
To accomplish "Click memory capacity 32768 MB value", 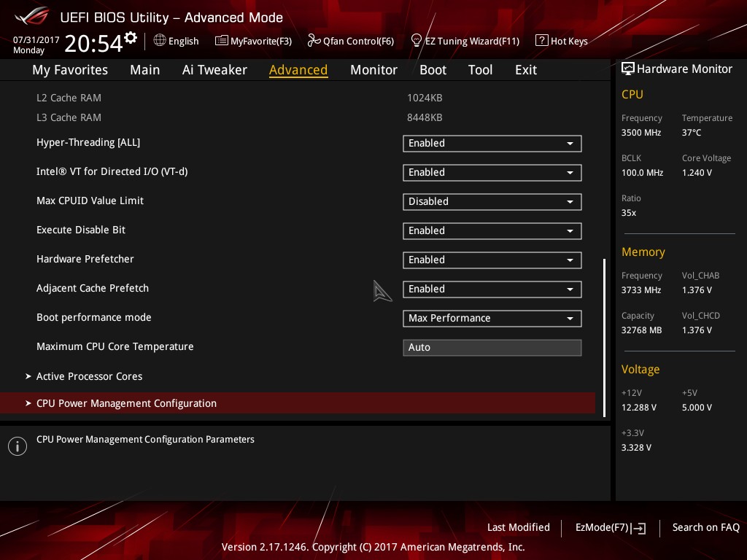I will 641,330.
